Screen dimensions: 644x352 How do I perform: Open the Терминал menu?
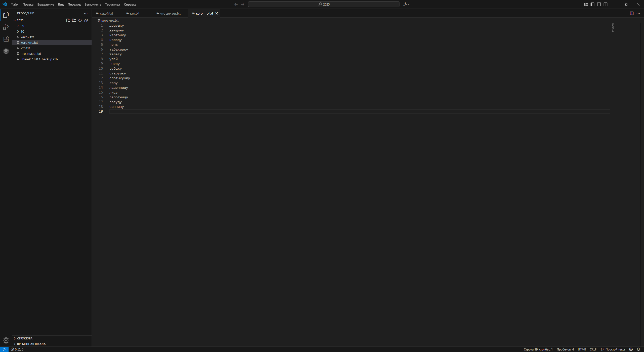click(x=112, y=4)
